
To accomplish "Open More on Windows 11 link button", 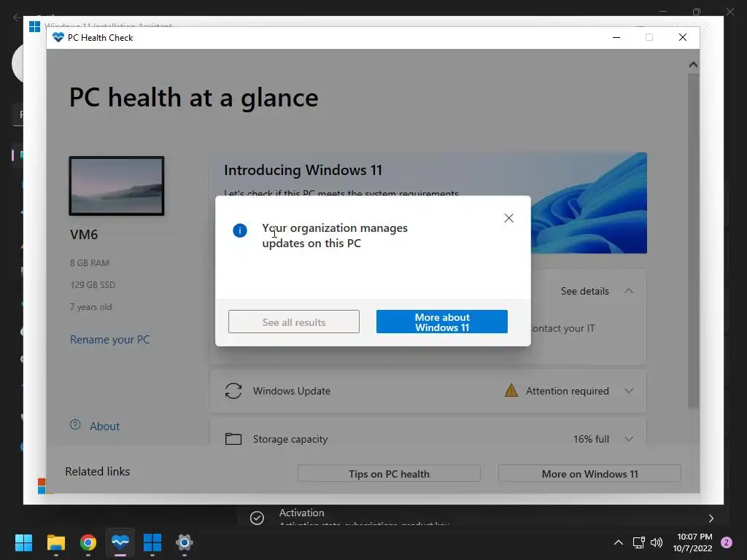I will point(589,474).
